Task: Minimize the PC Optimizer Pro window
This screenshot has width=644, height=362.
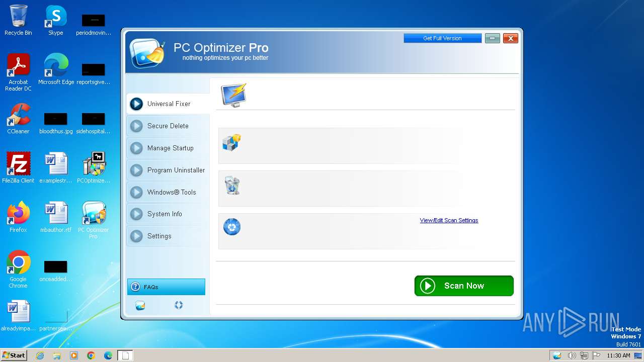Action: click(493, 38)
